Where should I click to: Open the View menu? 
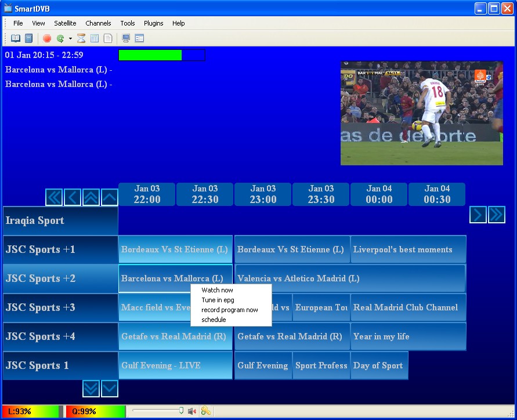tap(38, 23)
